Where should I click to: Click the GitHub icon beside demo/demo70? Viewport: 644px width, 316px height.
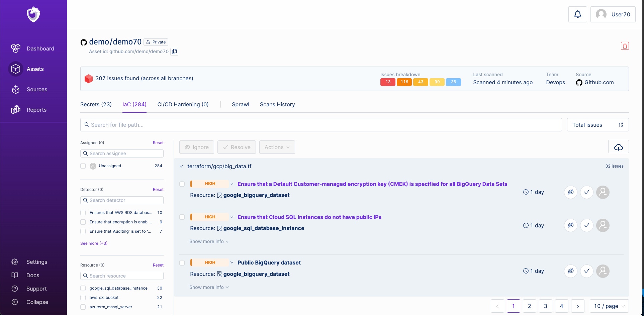pyautogui.click(x=84, y=42)
